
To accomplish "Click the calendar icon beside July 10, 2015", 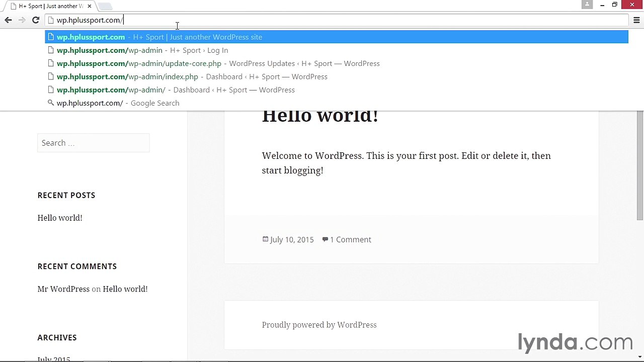I will tap(265, 239).
